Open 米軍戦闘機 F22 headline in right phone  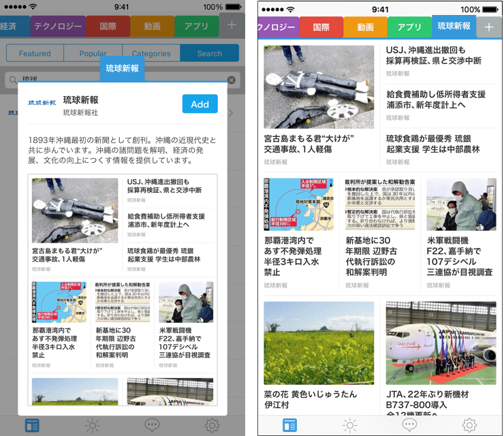(460, 256)
